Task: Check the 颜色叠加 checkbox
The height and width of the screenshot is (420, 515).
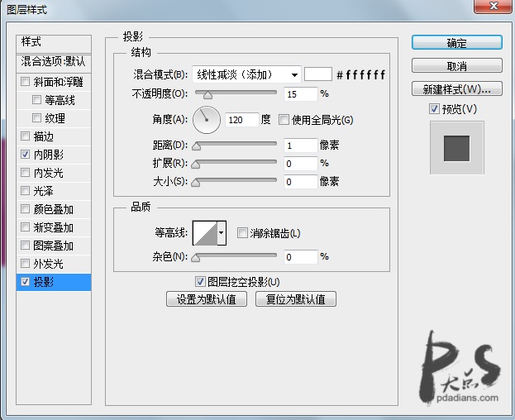Action: 25,209
